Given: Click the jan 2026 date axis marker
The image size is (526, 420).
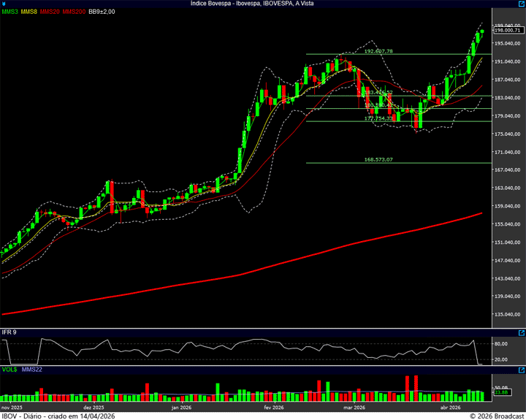Looking at the screenshot, I should tap(180, 407).
